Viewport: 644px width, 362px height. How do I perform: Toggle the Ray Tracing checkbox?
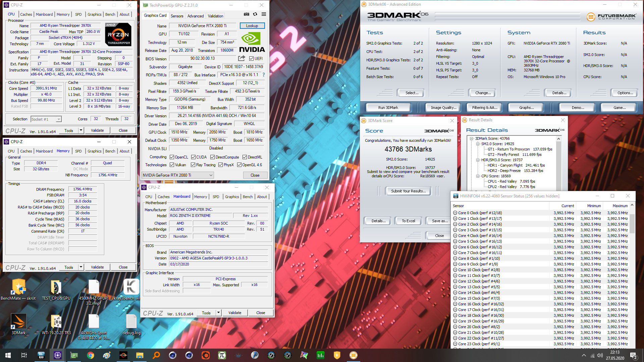tap(193, 165)
